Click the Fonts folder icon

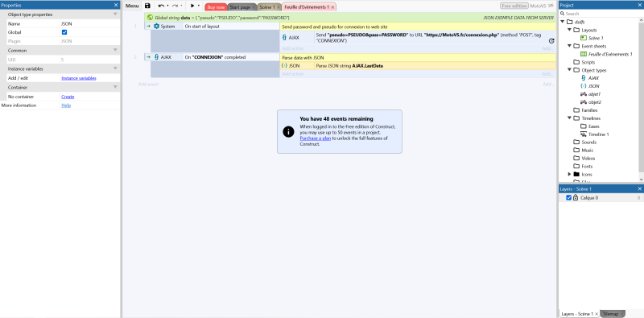tap(576, 167)
